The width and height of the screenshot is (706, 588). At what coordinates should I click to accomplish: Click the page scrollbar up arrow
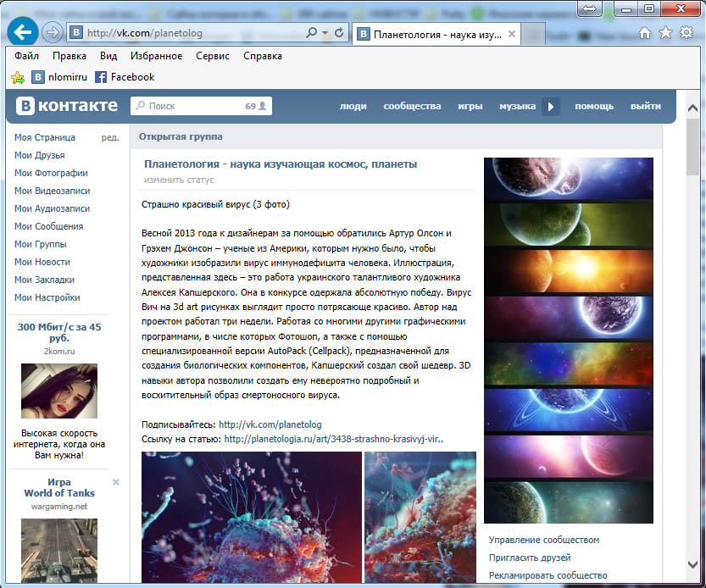(x=693, y=108)
